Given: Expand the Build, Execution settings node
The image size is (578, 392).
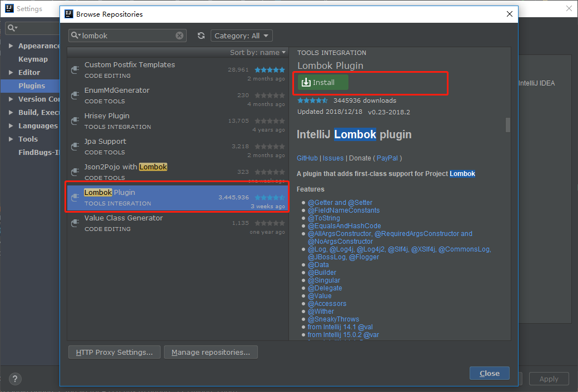Looking at the screenshot, I should tap(11, 112).
